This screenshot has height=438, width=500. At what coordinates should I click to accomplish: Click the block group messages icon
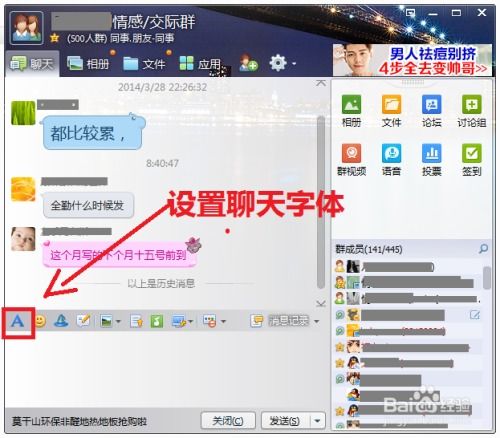[210, 321]
